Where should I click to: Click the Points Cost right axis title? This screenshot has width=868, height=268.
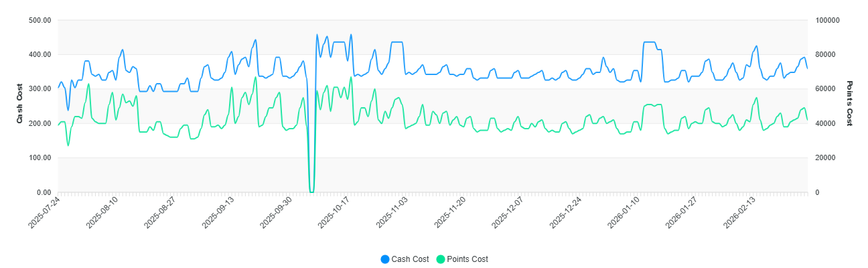click(x=849, y=104)
